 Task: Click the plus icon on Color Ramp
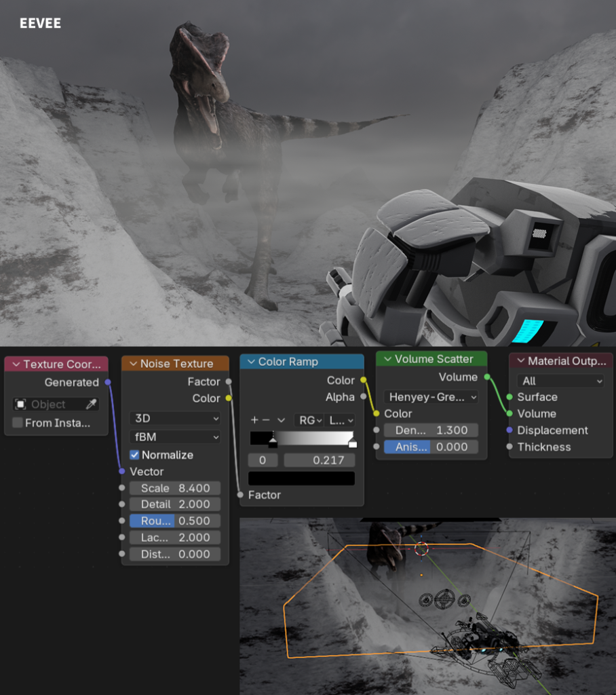(x=254, y=420)
